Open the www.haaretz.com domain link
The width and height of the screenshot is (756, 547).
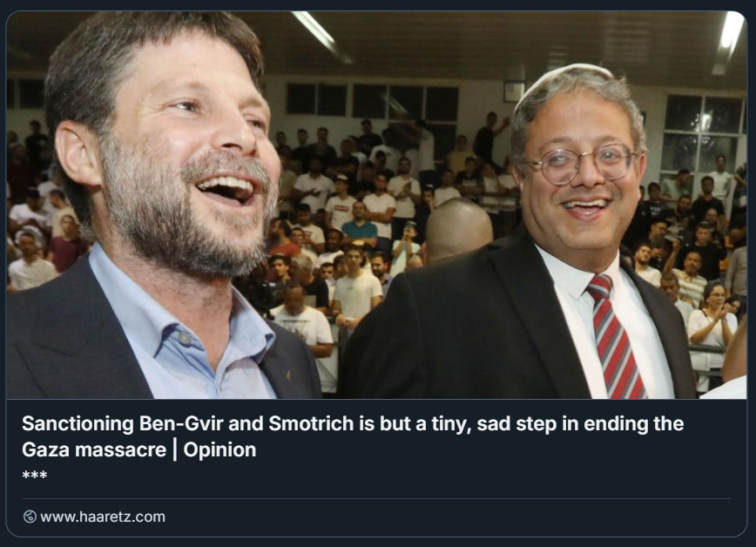click(x=102, y=517)
